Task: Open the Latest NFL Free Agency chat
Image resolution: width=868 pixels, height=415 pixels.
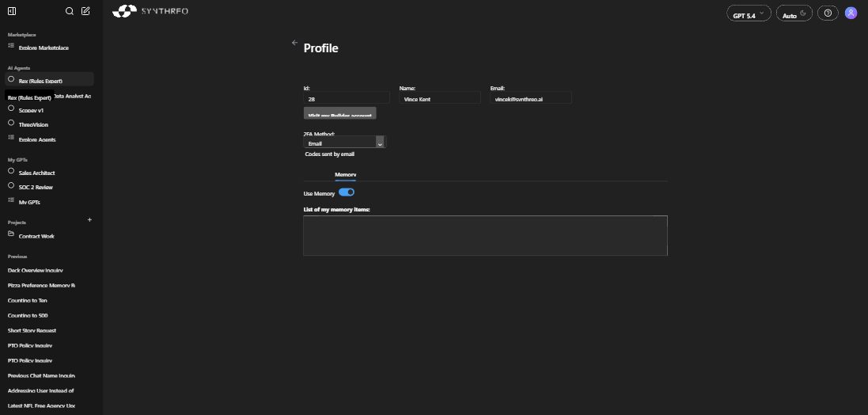Action: 41,405
